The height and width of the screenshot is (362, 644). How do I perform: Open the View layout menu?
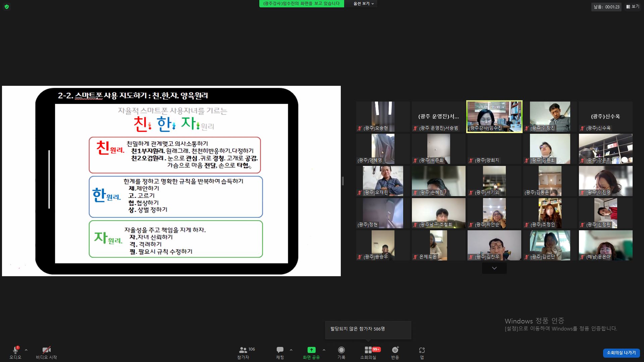(x=633, y=7)
